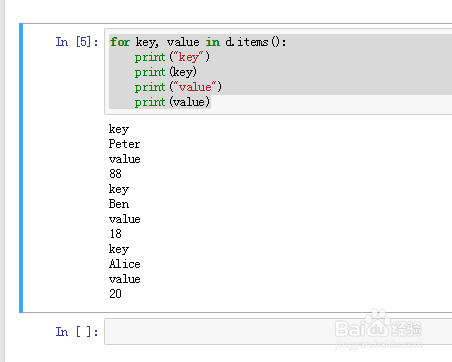The image size is (452, 362).
Task: Place cursor on the for loop line
Action: [x=198, y=42]
